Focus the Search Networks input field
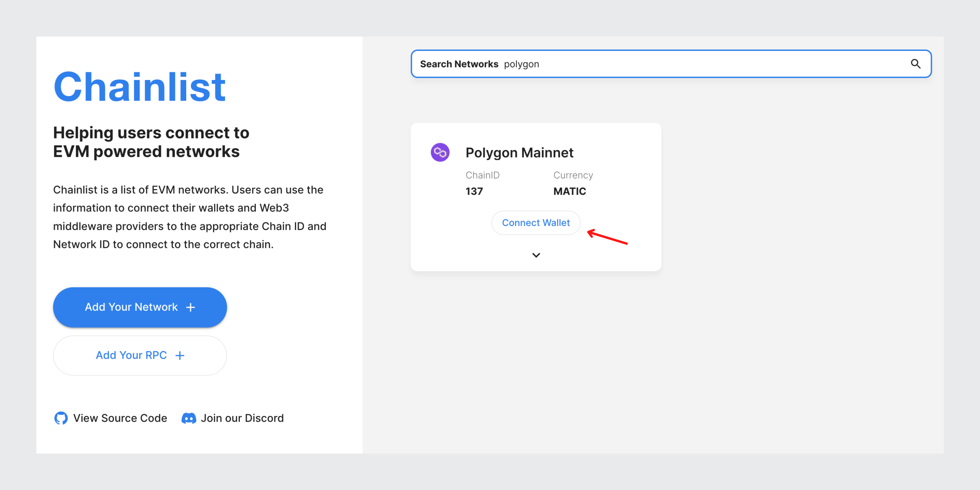Viewport: 980px width, 490px height. coord(671,64)
